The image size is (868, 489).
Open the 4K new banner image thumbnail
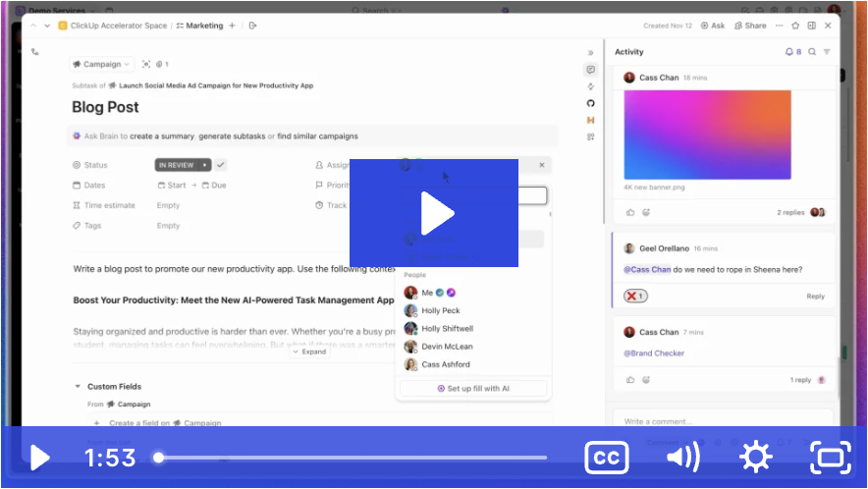coord(708,136)
